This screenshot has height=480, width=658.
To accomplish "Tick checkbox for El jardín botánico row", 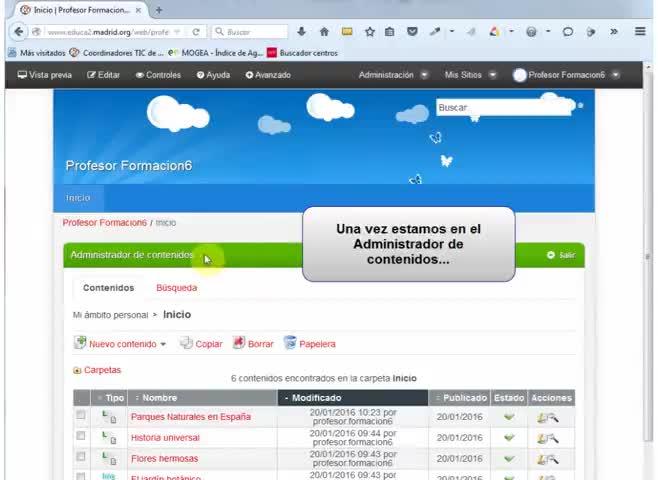I will (81, 476).
